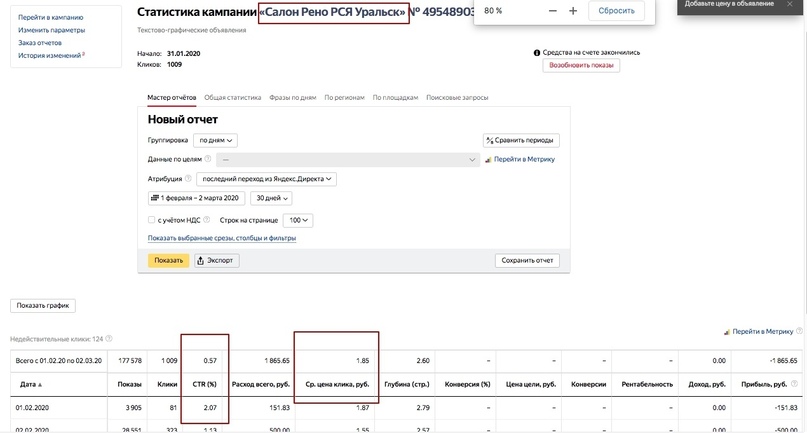Click the '80 %' zoom level text
Viewport: 807px width, 433px height.
point(493,11)
